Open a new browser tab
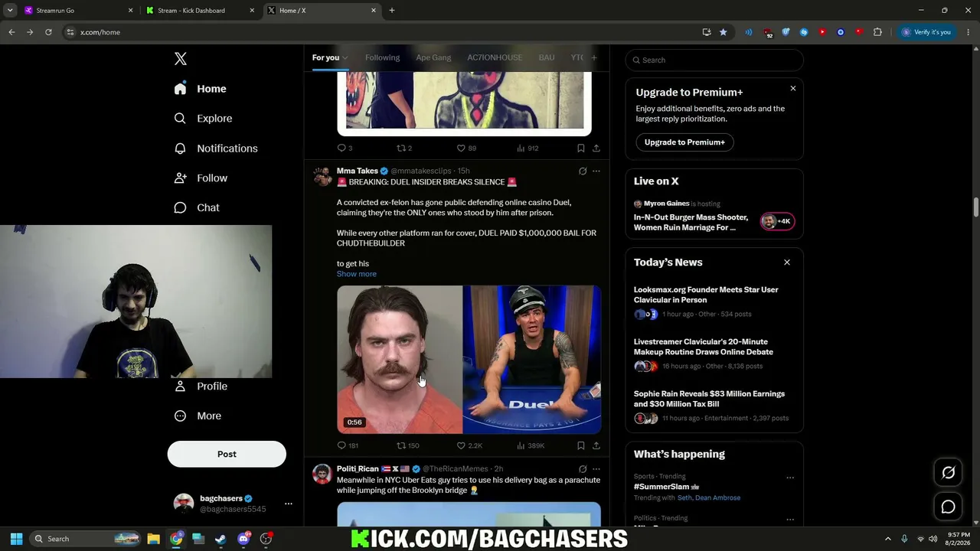The width and height of the screenshot is (980, 551). [392, 11]
